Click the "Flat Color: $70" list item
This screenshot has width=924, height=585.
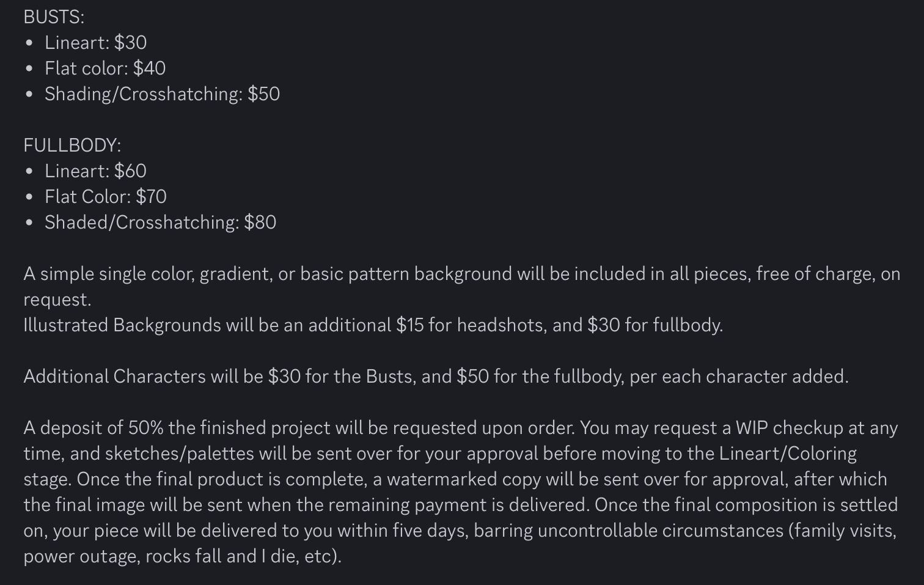coord(106,197)
